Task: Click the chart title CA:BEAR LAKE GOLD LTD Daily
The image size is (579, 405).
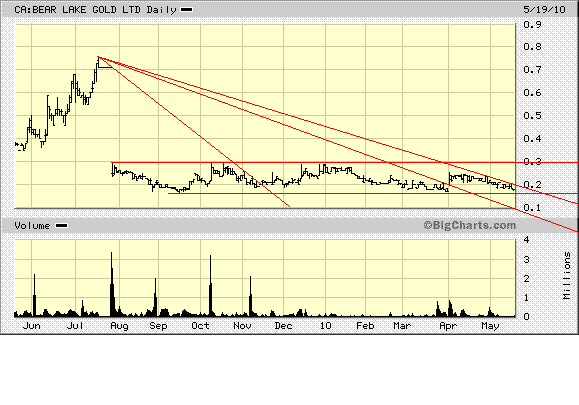Action: click(95, 10)
